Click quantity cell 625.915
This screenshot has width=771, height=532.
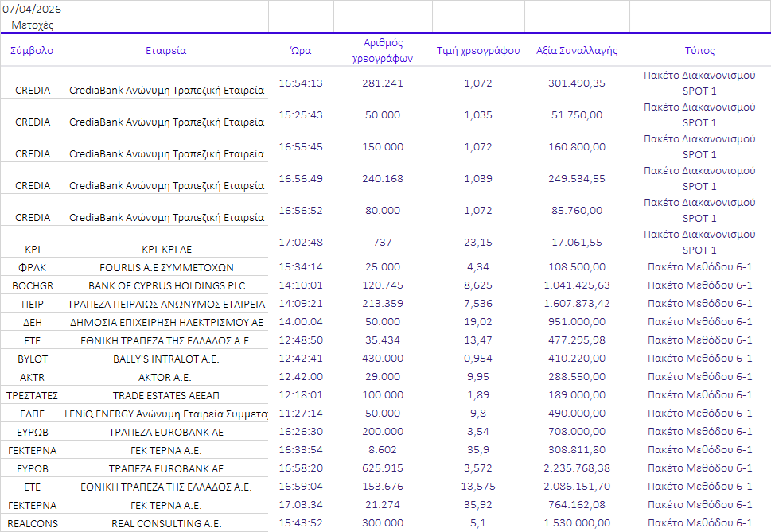click(x=383, y=468)
